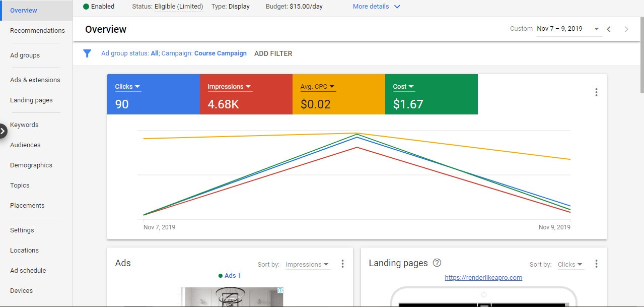Select the red Impressions metric tile
644x307 pixels.
[x=246, y=94]
